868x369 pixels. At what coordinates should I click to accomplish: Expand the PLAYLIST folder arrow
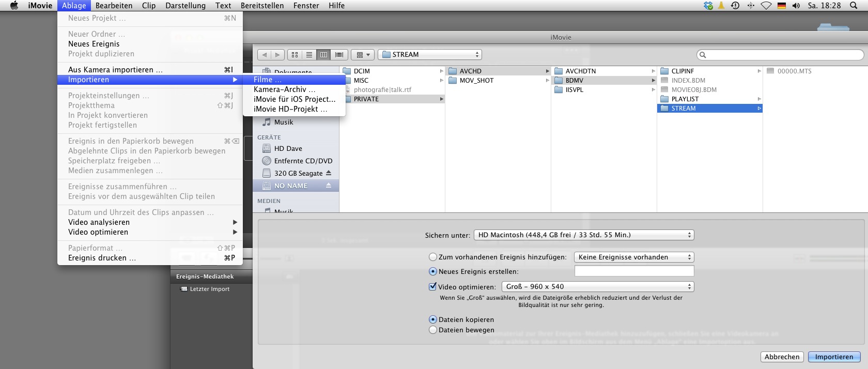tap(759, 99)
